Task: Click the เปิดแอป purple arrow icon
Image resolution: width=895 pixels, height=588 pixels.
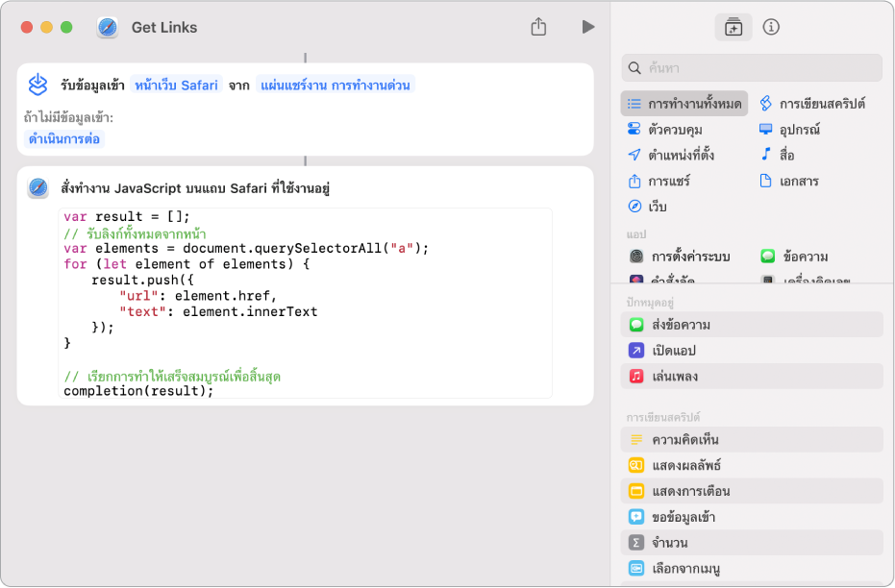Action: click(x=636, y=351)
